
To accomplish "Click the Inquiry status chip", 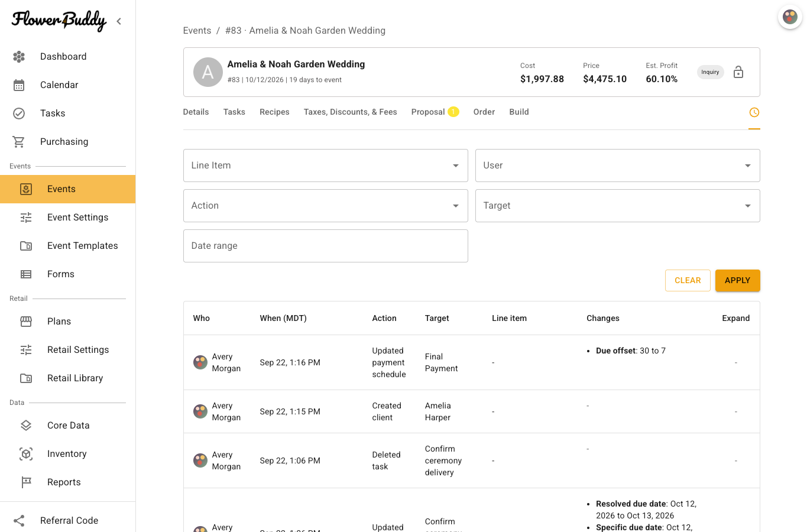I will point(711,72).
